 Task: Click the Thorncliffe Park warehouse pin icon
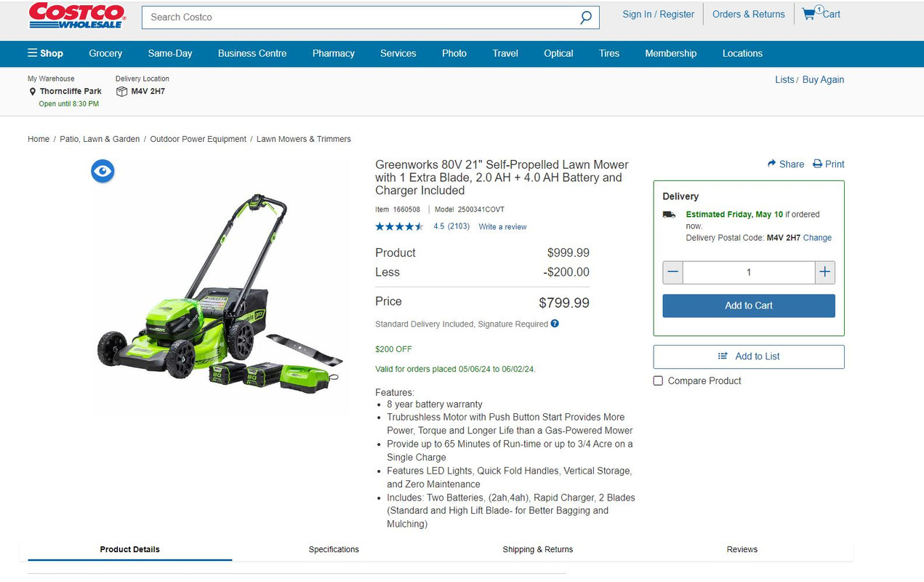(32, 92)
